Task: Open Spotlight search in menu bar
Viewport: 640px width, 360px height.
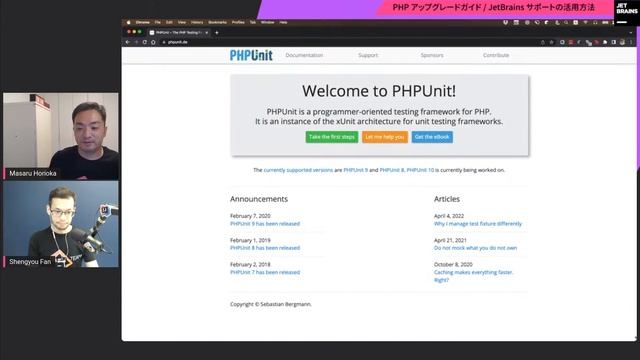Action: point(566,22)
